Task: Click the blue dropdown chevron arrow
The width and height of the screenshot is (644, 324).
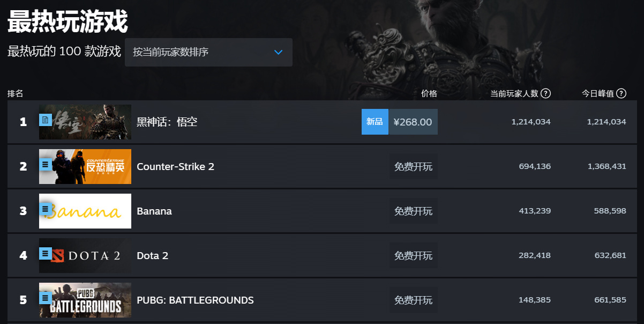Action: click(x=278, y=52)
